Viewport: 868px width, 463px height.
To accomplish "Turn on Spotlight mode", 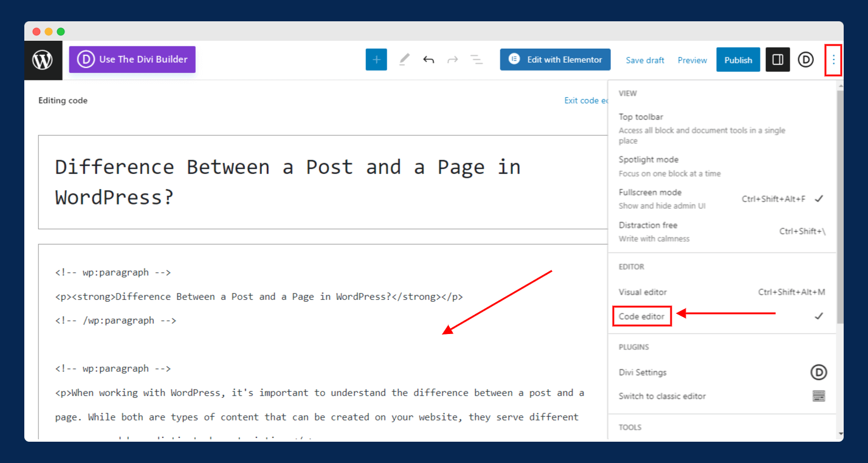I will (x=649, y=160).
